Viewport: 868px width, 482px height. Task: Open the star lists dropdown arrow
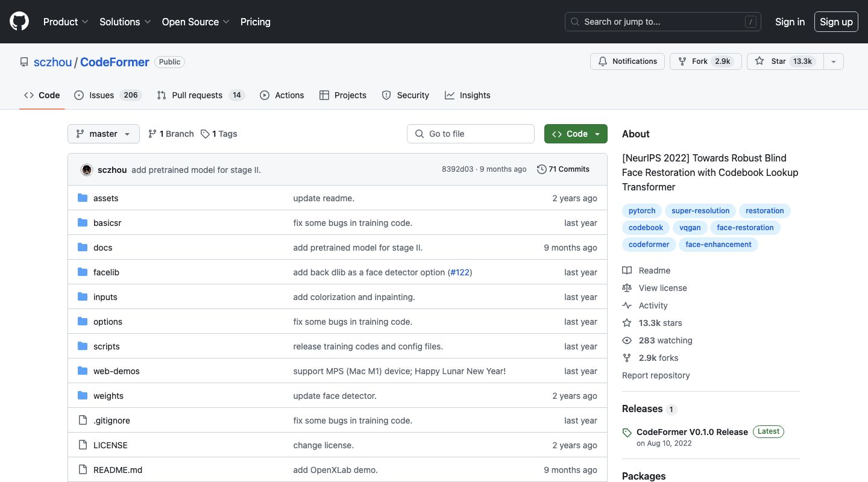point(834,61)
